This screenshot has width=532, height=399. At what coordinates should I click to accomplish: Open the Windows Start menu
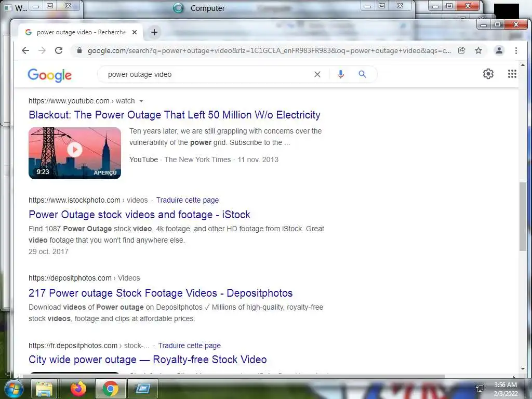(x=14, y=389)
